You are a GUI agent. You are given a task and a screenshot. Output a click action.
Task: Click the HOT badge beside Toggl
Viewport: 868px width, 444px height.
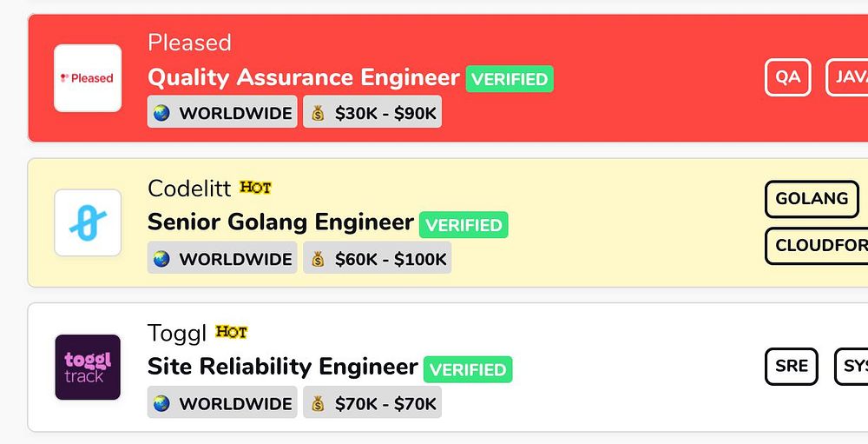[x=232, y=332]
